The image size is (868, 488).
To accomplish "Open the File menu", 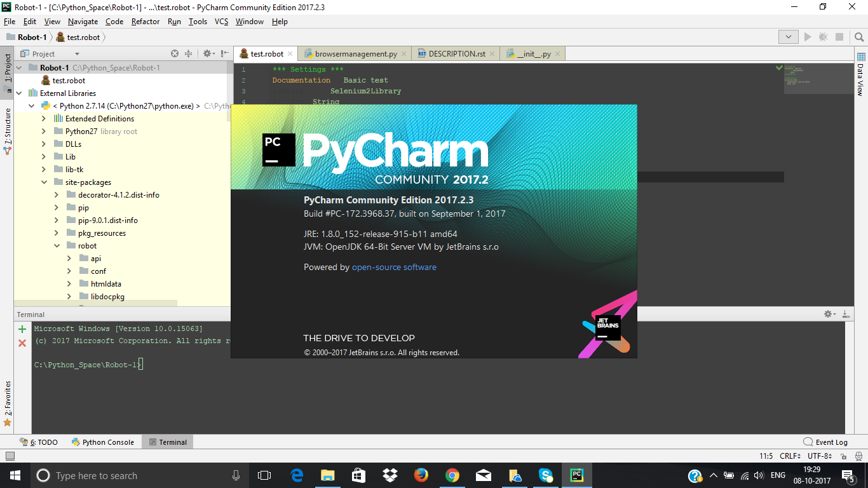I will (x=9, y=21).
